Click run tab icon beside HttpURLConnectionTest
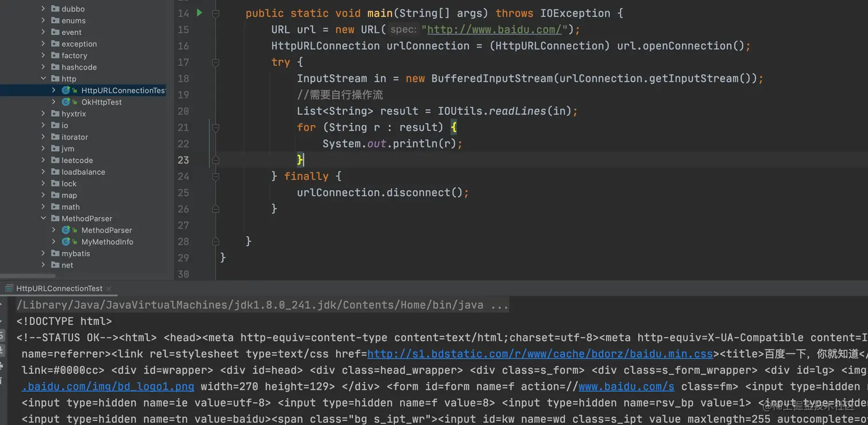868x425 pixels. (9, 288)
